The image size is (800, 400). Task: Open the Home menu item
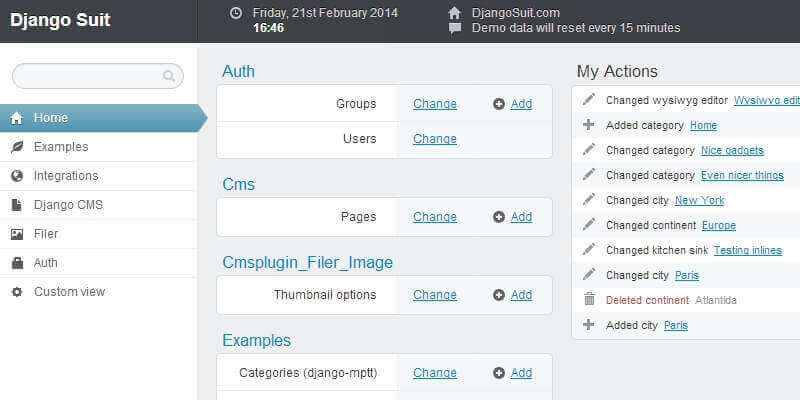(51, 118)
